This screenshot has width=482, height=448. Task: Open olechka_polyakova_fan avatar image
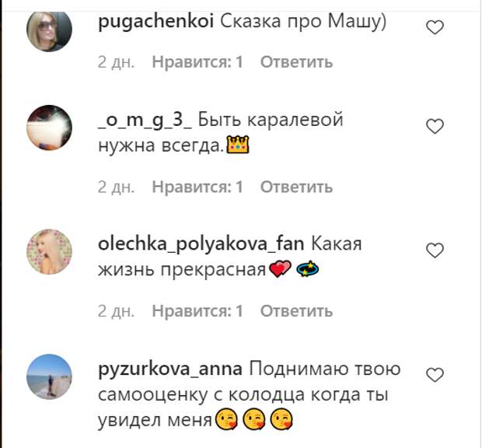[49, 251]
